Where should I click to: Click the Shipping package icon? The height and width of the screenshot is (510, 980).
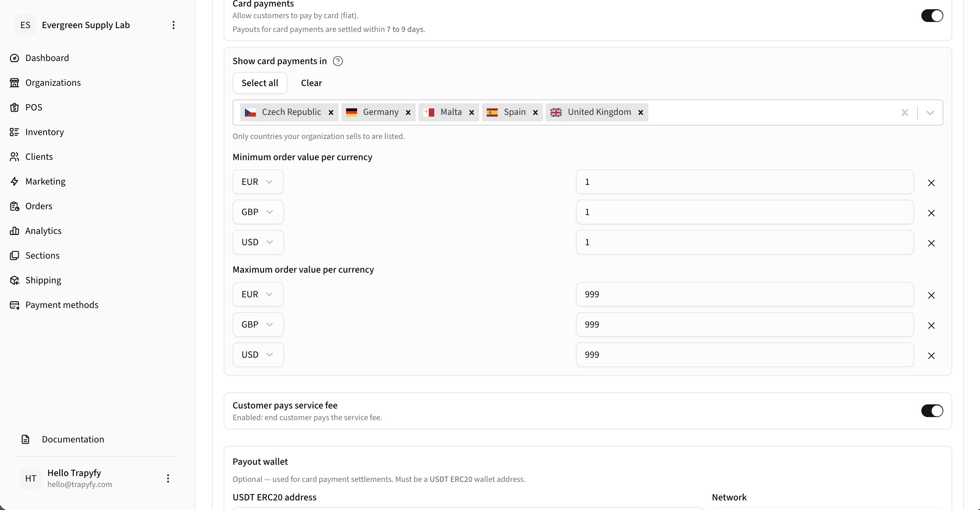pyautogui.click(x=14, y=280)
